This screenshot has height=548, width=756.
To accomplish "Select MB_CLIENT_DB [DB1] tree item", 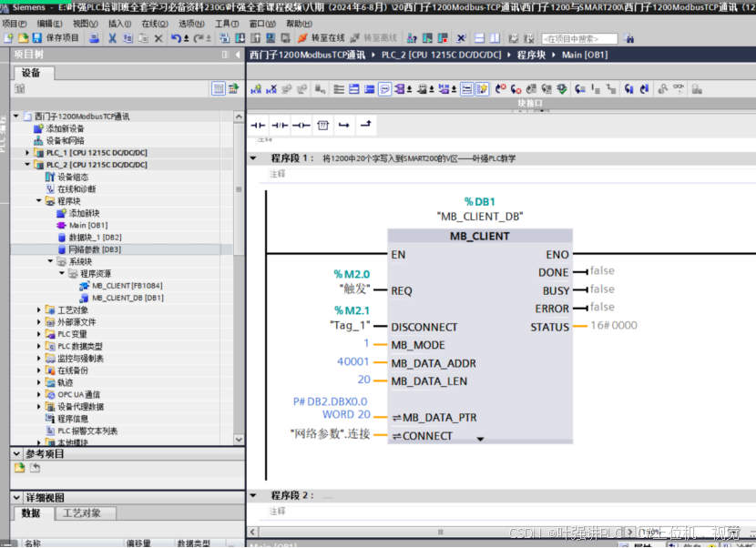I will pos(122,298).
